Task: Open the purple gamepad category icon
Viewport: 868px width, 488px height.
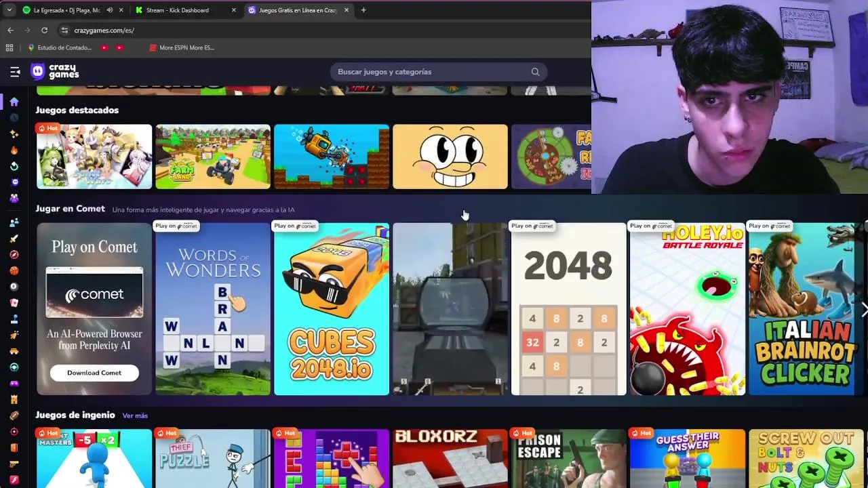Action: coord(14,384)
